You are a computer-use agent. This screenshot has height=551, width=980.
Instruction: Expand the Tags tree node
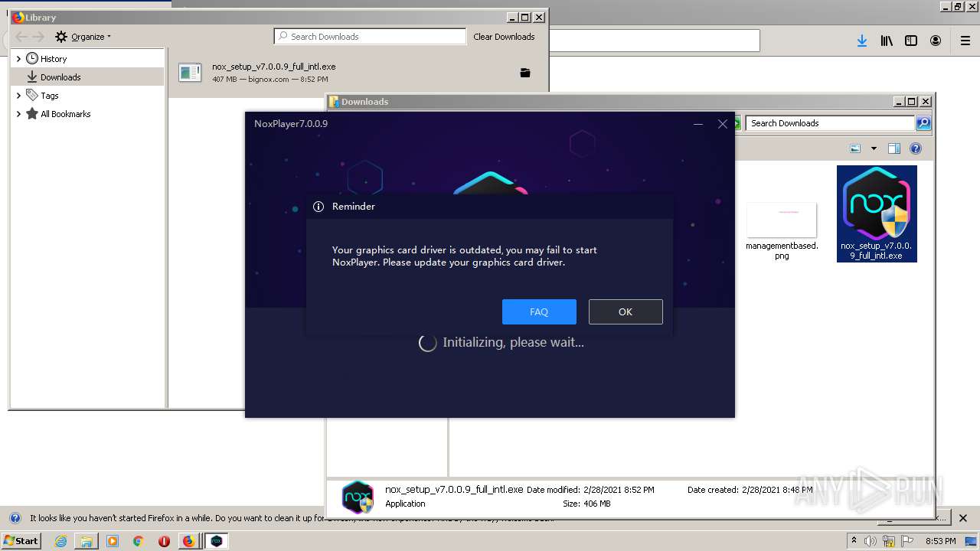(x=18, y=96)
